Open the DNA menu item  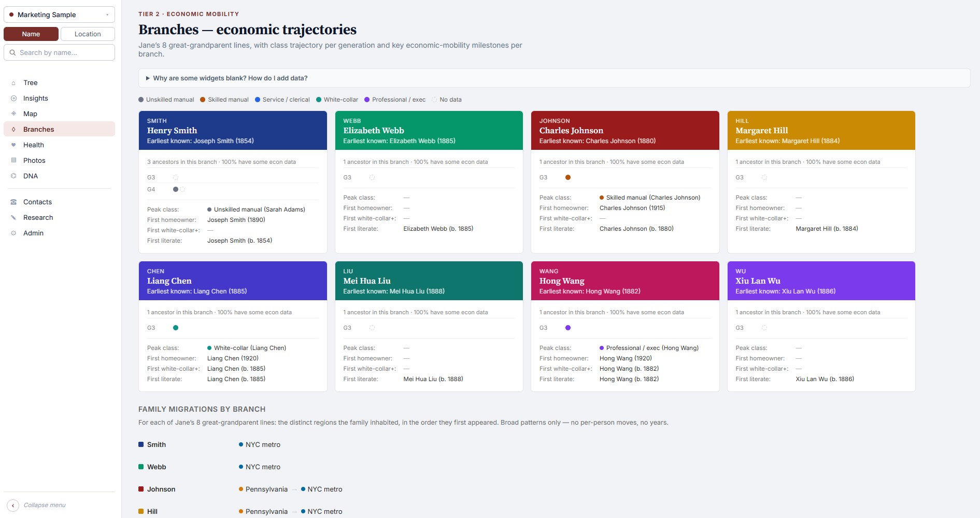(x=59, y=176)
